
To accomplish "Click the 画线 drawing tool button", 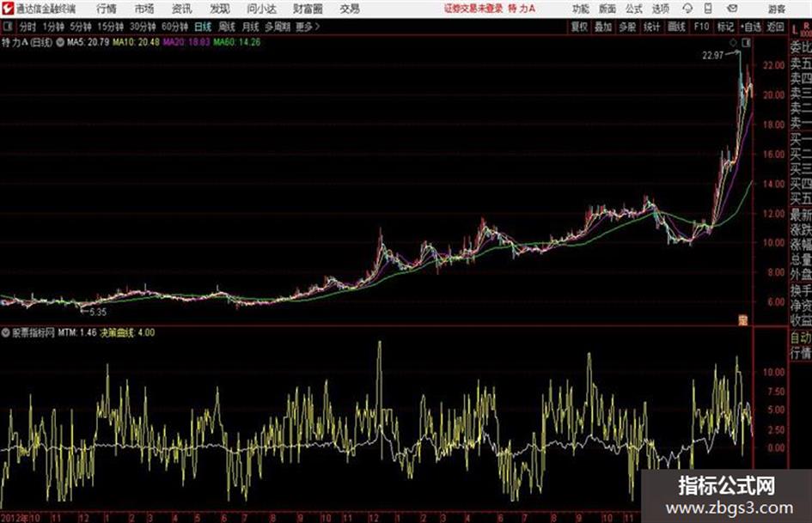I will (676, 27).
